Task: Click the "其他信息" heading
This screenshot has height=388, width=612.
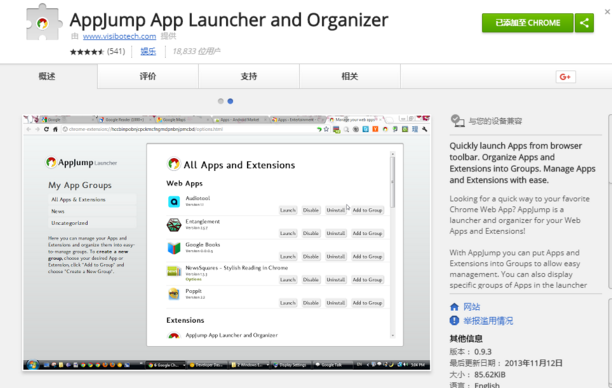Action: pos(466,338)
